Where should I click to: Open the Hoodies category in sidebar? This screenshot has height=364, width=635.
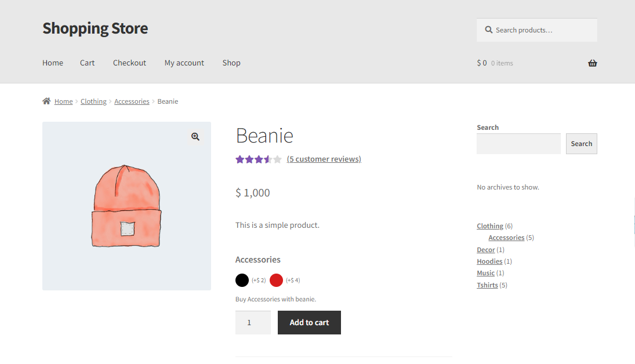[x=489, y=261]
